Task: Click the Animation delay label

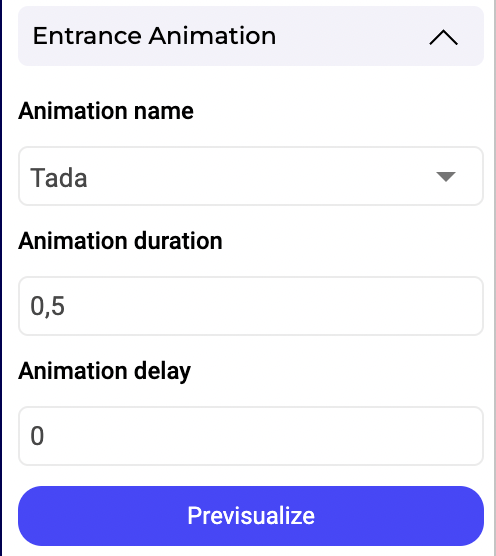Action: [105, 372]
